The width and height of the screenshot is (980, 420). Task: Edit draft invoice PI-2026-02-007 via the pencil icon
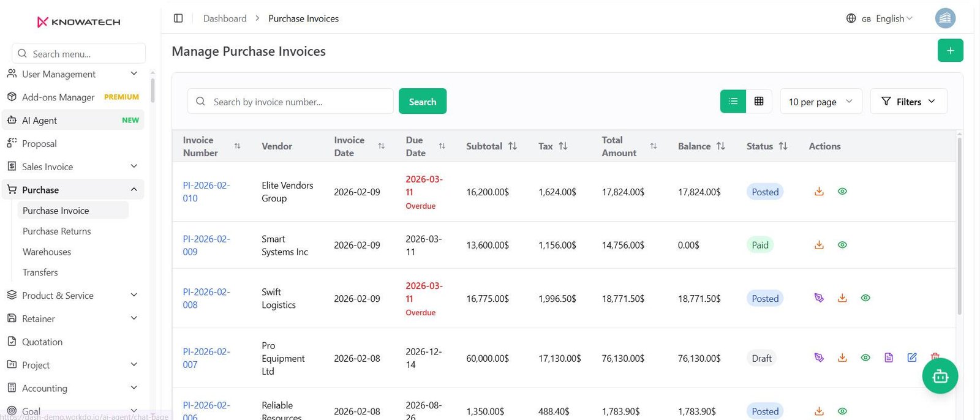coord(912,358)
